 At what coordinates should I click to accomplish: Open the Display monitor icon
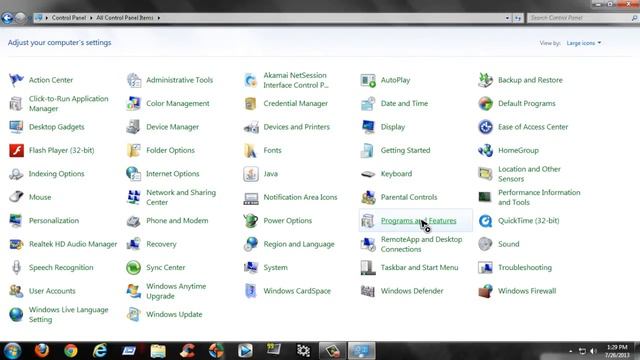pos(368,127)
